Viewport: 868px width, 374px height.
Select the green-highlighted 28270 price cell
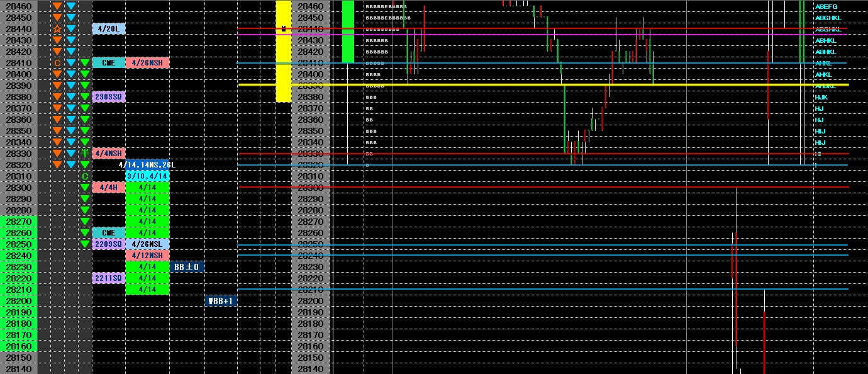(18, 222)
